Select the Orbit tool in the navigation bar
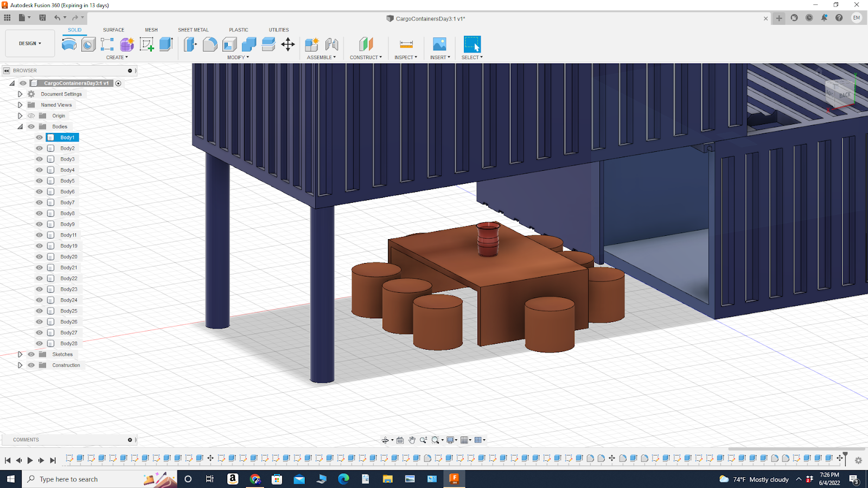868x488 pixels. pos(386,440)
